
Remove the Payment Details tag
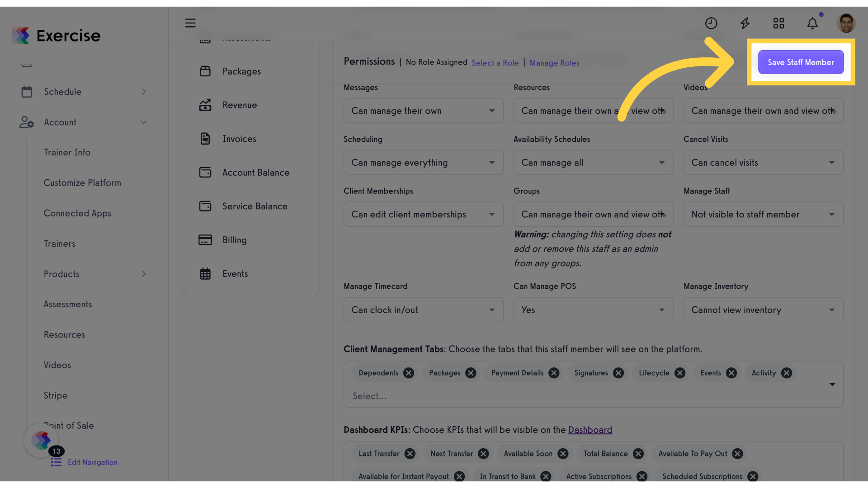click(x=554, y=373)
